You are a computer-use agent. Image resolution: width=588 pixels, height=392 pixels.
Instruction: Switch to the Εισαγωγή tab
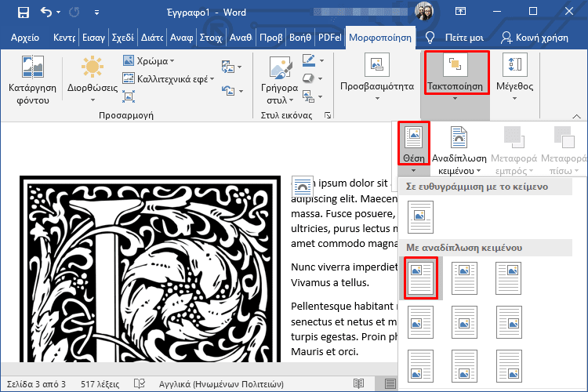pos(93,38)
